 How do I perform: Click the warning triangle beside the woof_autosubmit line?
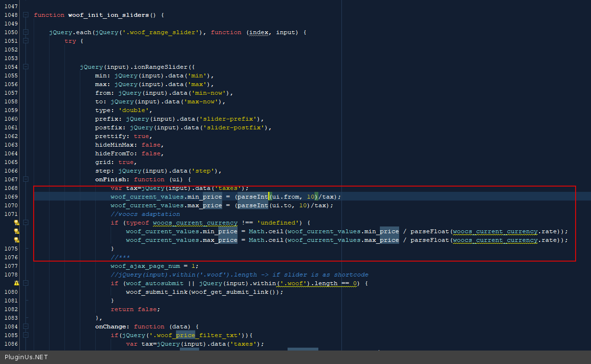pyautogui.click(x=16, y=283)
